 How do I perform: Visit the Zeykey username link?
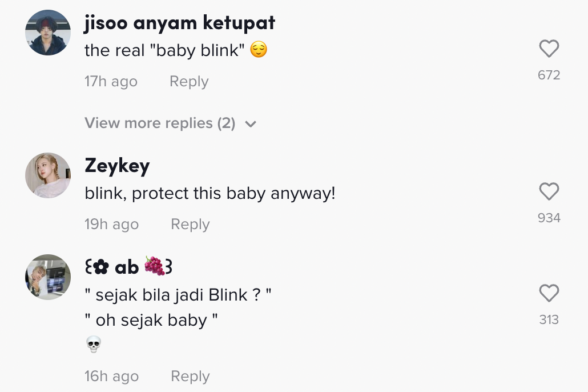(117, 166)
